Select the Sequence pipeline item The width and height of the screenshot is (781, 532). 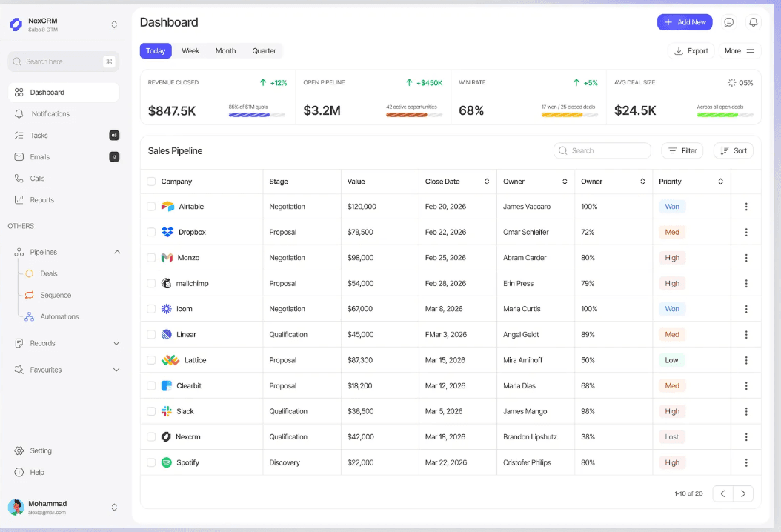[55, 295]
